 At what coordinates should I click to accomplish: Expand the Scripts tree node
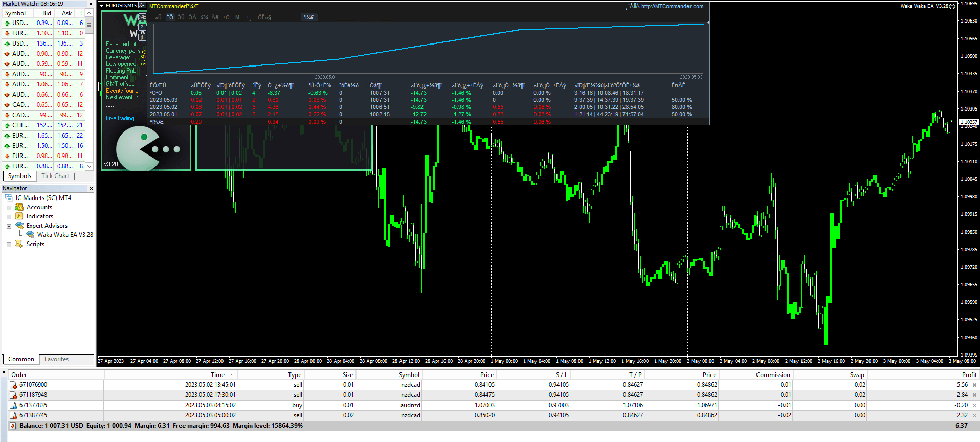pyautogui.click(x=9, y=245)
